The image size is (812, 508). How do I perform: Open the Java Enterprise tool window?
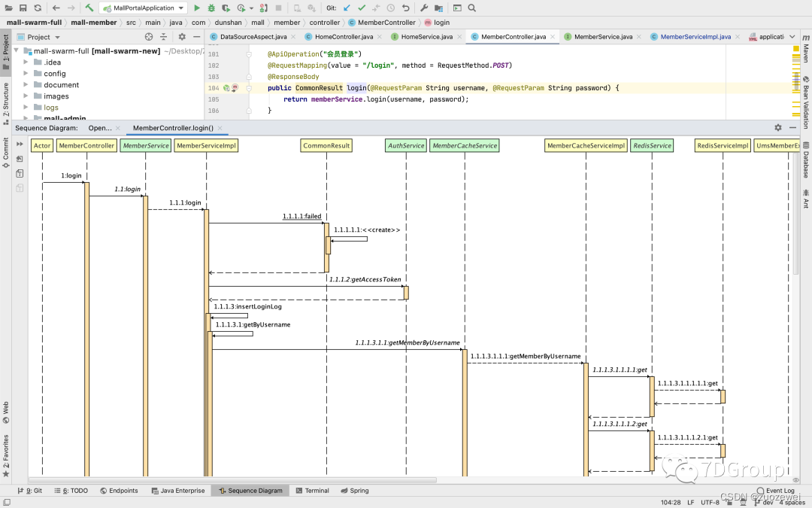tap(177, 491)
